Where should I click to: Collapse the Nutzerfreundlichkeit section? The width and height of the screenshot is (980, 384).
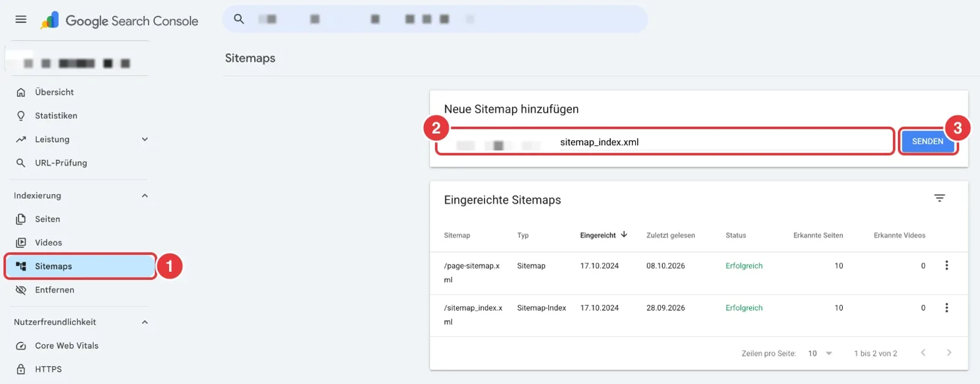145,322
